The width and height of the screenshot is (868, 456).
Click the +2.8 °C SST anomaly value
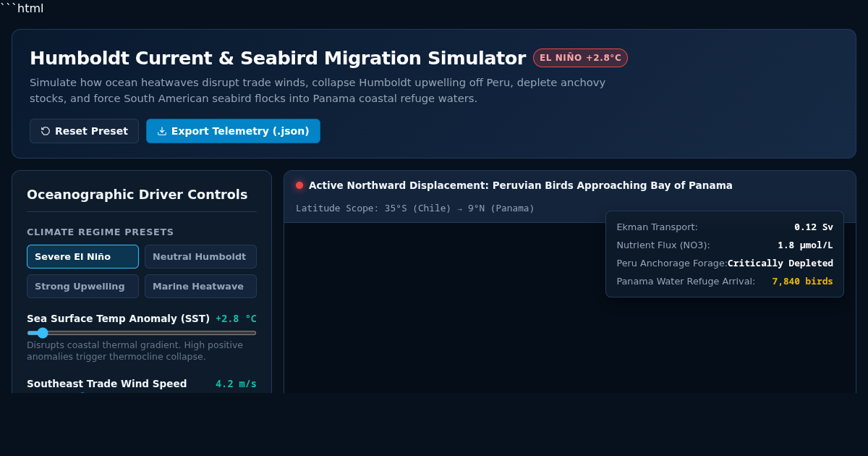pos(236,318)
